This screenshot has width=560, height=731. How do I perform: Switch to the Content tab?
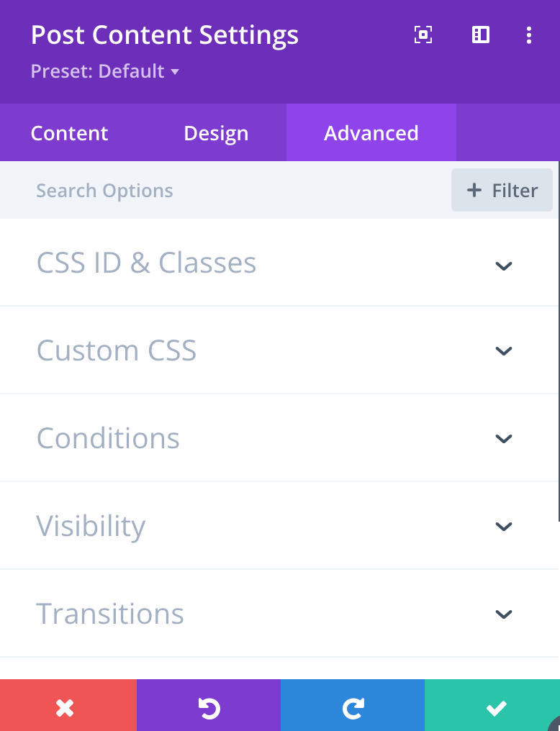70,133
